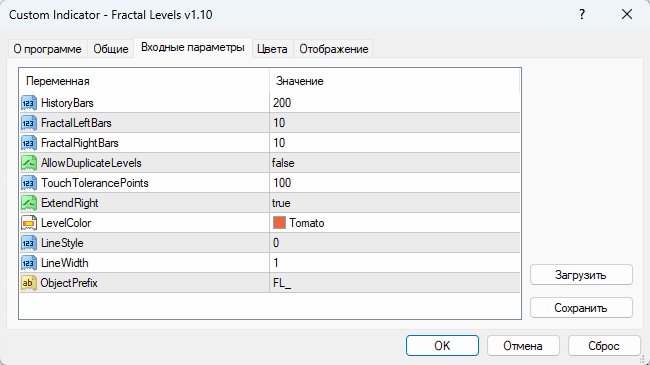Confirm settings with OK button

442,346
